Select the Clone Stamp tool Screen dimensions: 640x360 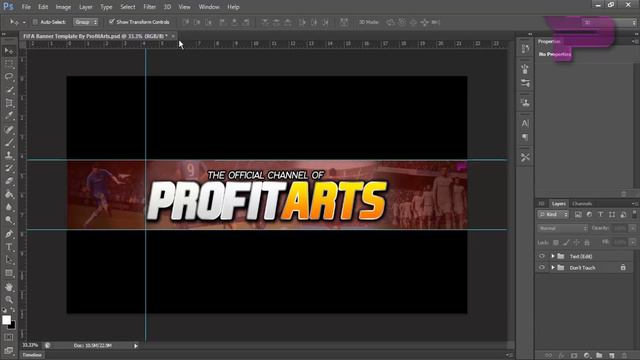coord(9,156)
